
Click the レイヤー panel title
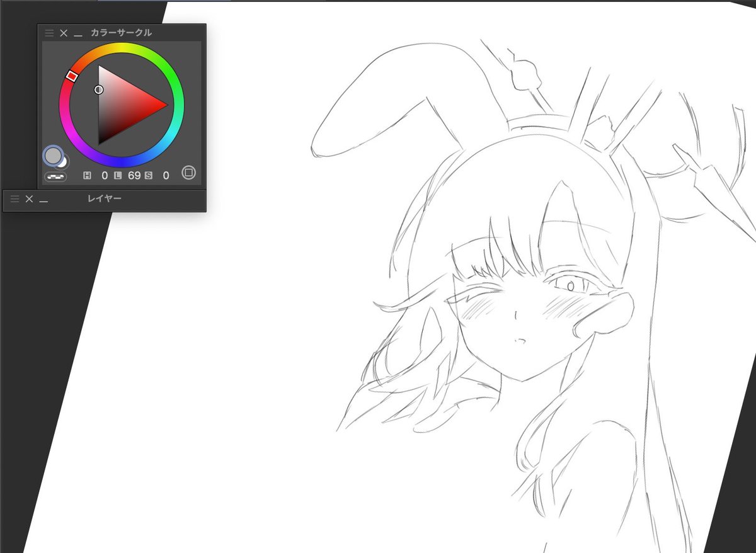[x=104, y=199]
